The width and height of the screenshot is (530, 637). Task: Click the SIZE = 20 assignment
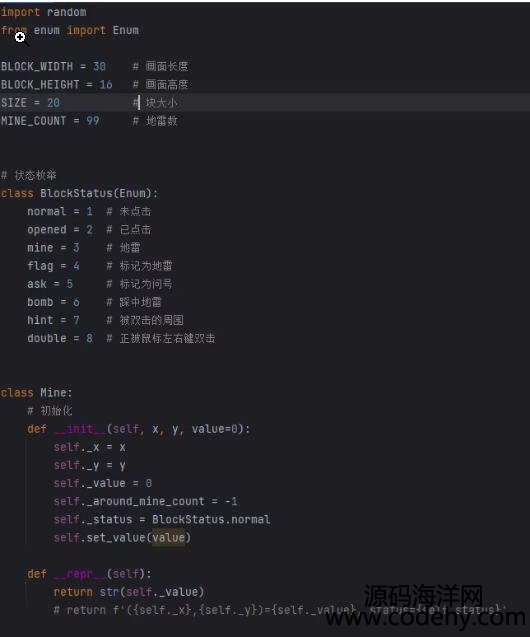(x=30, y=103)
